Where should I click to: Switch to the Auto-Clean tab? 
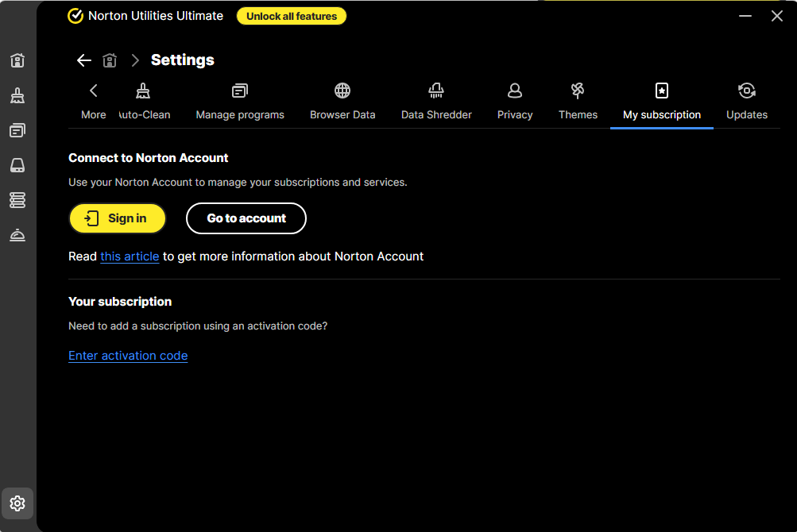pyautogui.click(x=144, y=102)
